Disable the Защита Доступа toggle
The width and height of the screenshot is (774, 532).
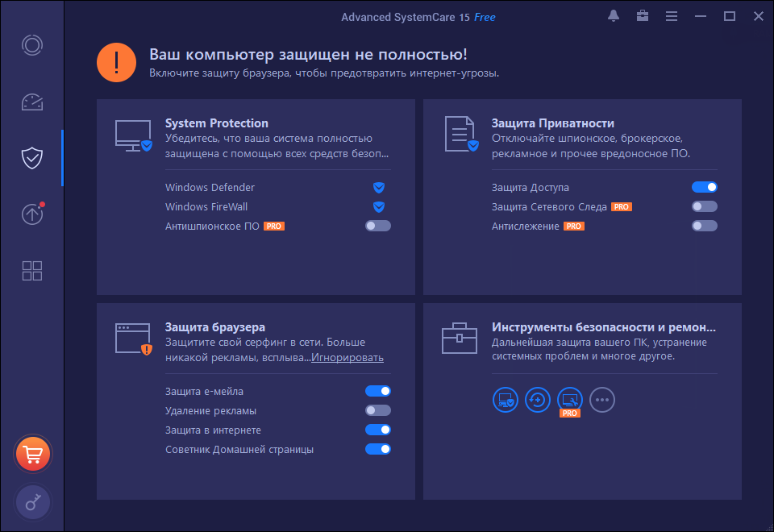click(704, 188)
